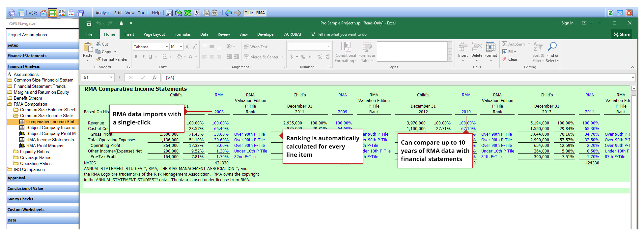The width and height of the screenshot is (644, 236).
Task: Toggle the RMA button in VSP toolbar
Action: pos(261,13)
